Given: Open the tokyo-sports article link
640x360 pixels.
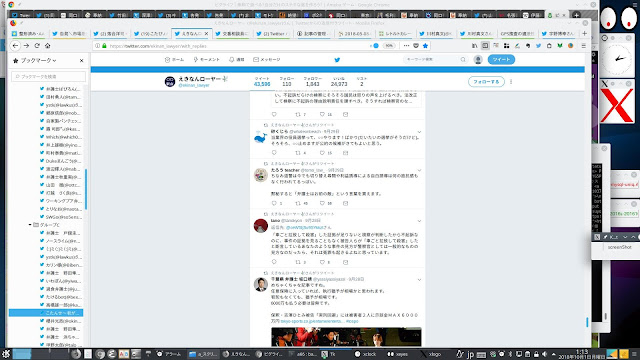Looking at the screenshot, I should pos(312,321).
